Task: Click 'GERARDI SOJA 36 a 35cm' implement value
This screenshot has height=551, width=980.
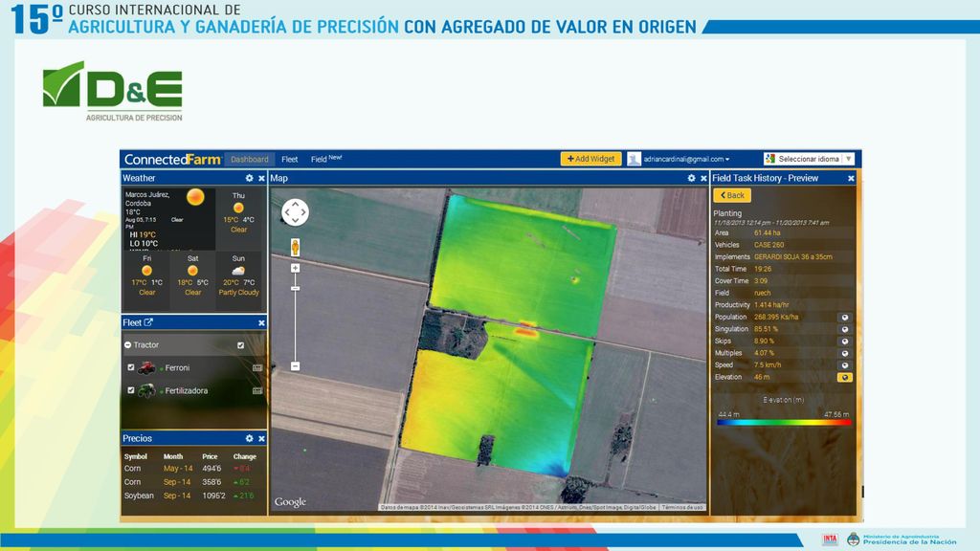Action: [792, 256]
